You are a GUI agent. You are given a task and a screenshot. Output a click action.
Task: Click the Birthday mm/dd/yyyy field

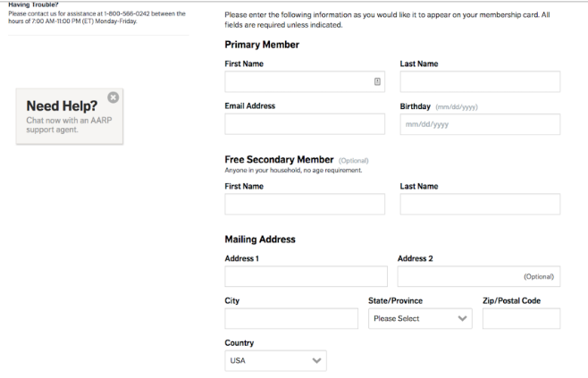click(x=480, y=124)
